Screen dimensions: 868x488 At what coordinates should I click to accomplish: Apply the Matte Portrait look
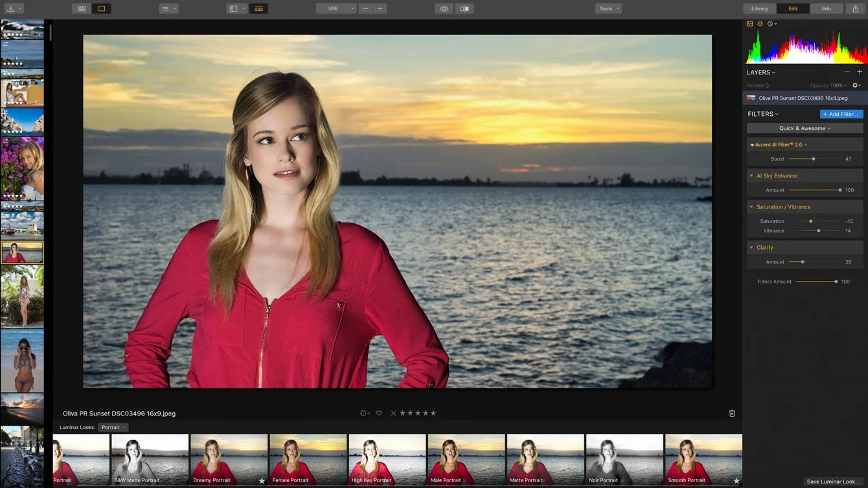(545, 460)
